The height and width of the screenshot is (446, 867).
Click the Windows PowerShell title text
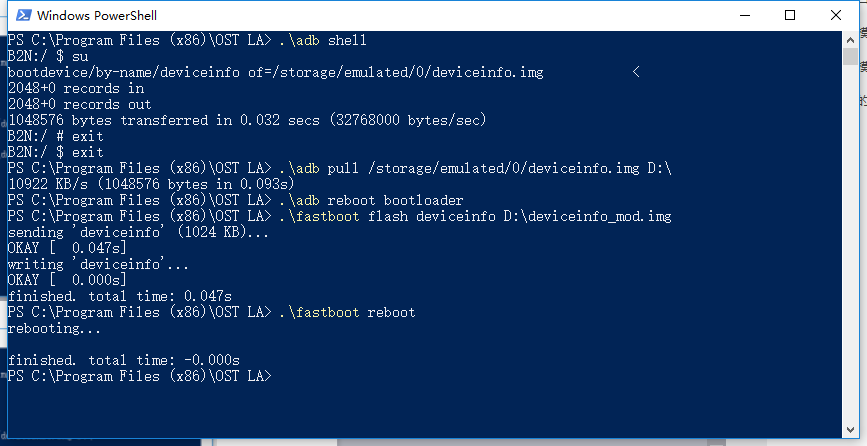[97, 15]
